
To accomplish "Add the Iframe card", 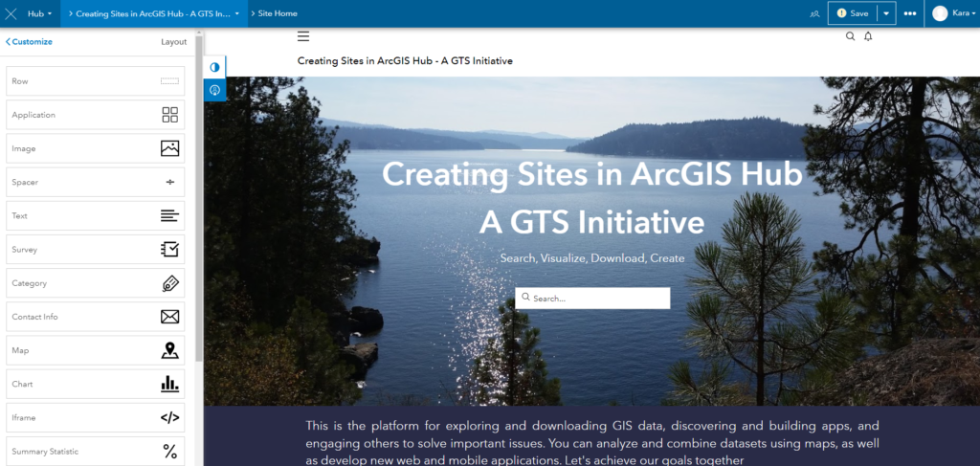I will tap(96, 418).
